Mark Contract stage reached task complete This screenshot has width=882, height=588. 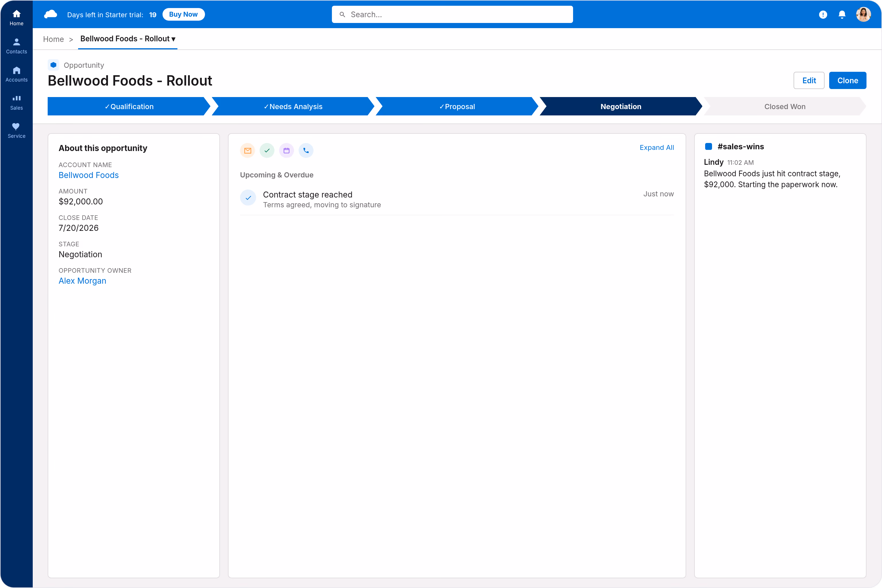(x=248, y=198)
